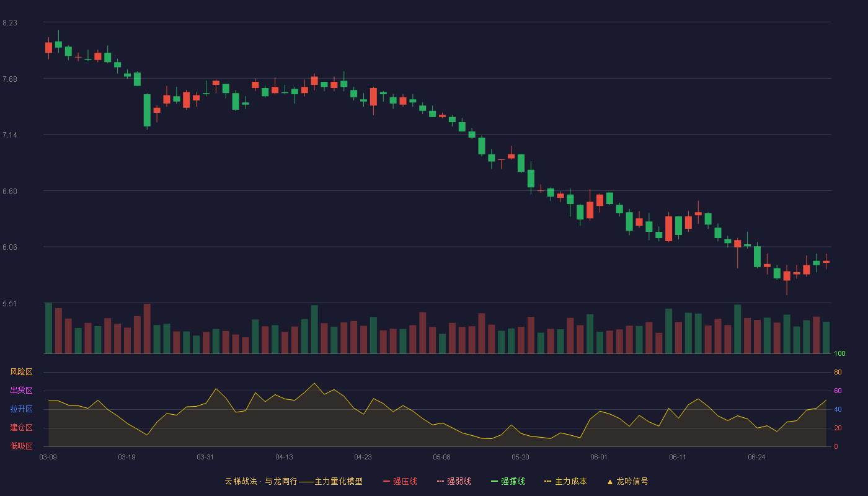
Task: Select the 建仓区 zone label
Action: [21, 428]
